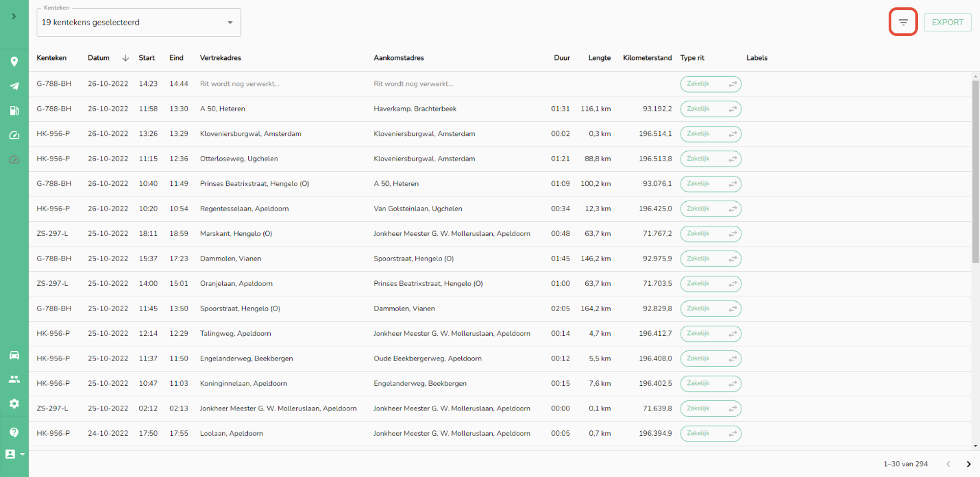Sort by the Kenteken column header

tap(51, 58)
